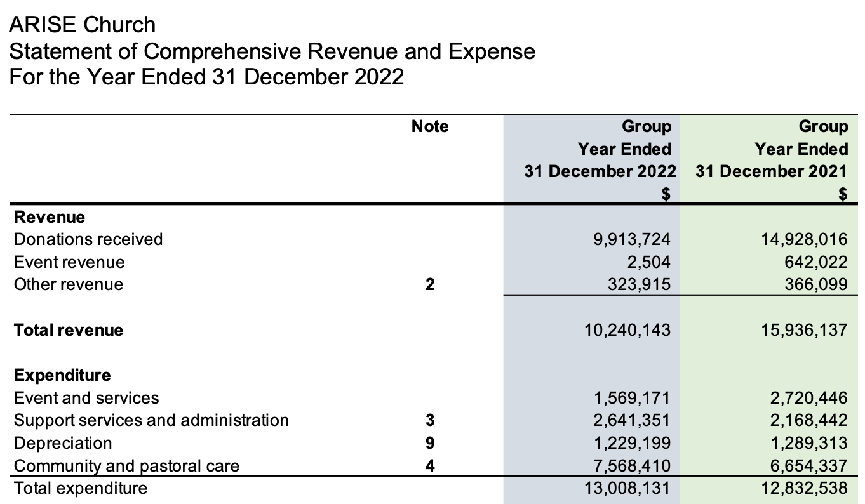Click total revenue value 15,936,137

coord(803,330)
